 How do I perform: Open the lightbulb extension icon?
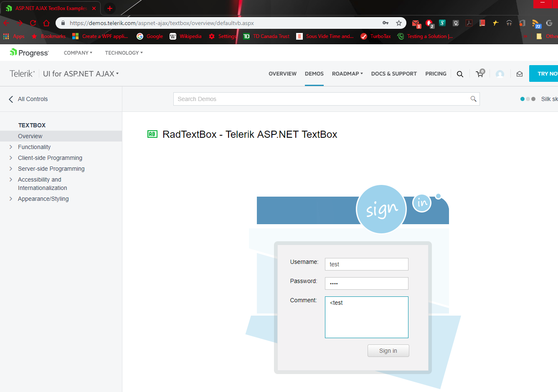[x=456, y=23]
